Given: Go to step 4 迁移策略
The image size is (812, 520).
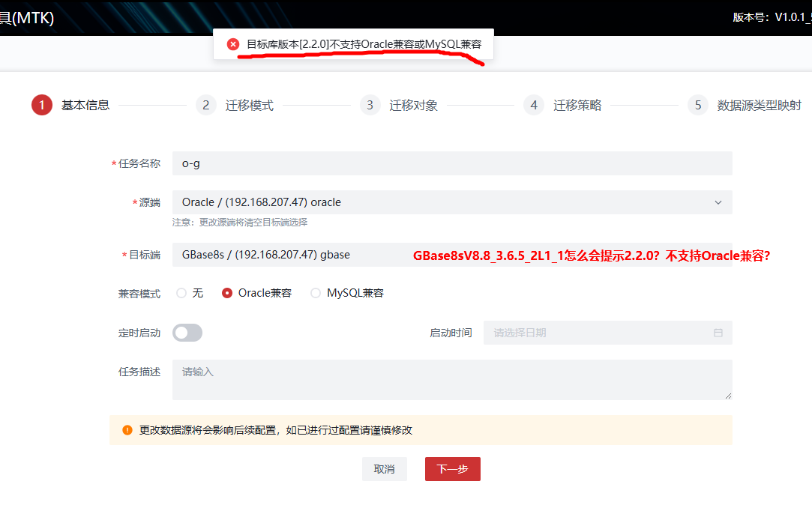Looking at the screenshot, I should [x=562, y=105].
